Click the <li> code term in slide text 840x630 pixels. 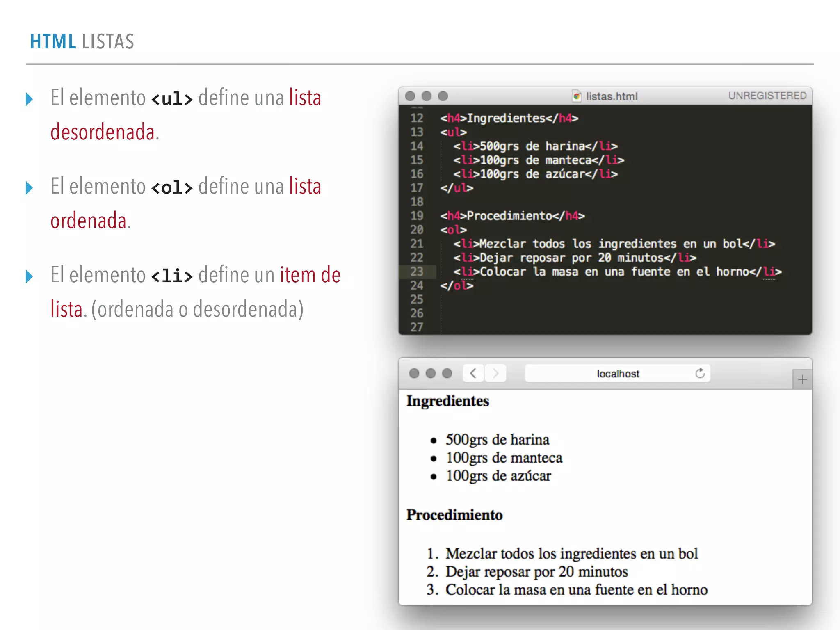(172, 276)
